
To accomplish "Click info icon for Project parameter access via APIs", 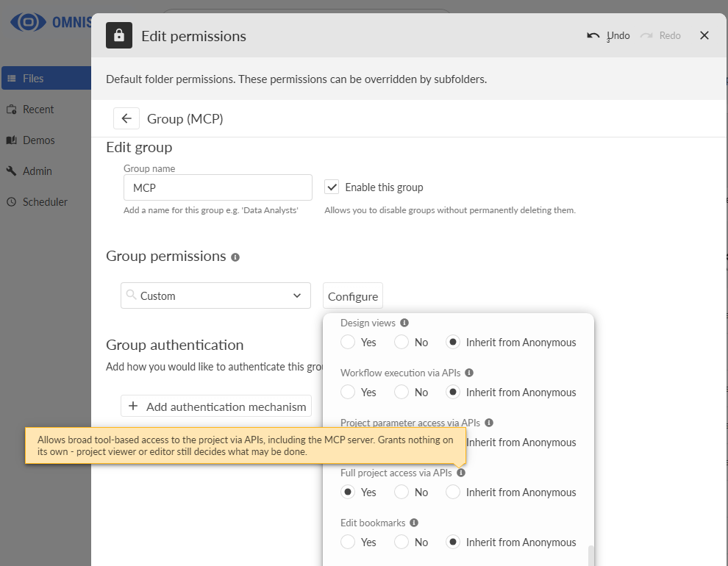I will [489, 423].
